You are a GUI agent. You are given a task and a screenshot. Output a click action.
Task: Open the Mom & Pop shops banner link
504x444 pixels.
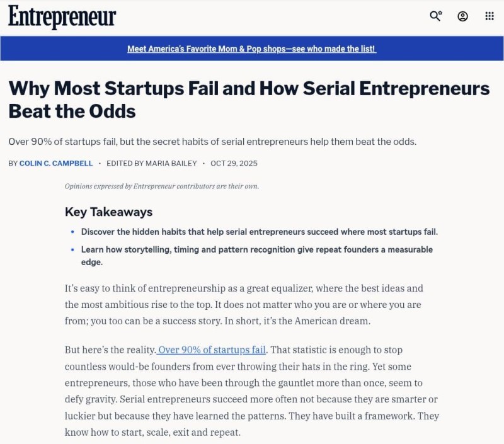pyautogui.click(x=251, y=48)
